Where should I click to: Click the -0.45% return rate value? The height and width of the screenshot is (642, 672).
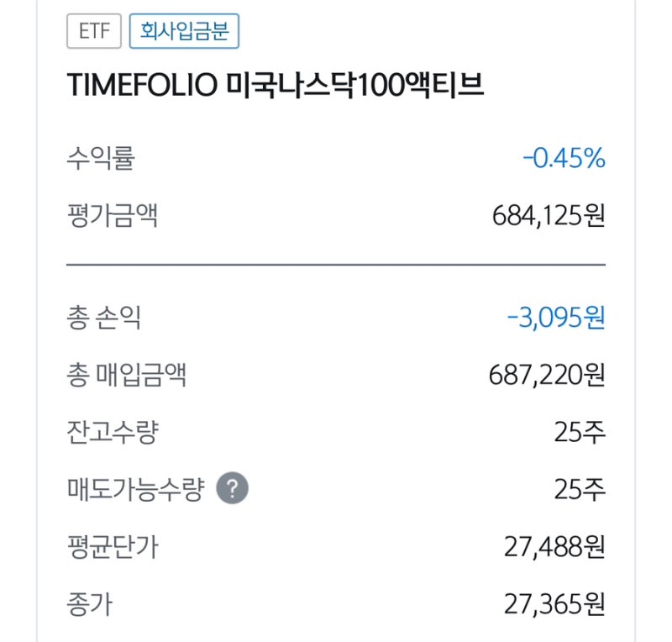click(564, 158)
